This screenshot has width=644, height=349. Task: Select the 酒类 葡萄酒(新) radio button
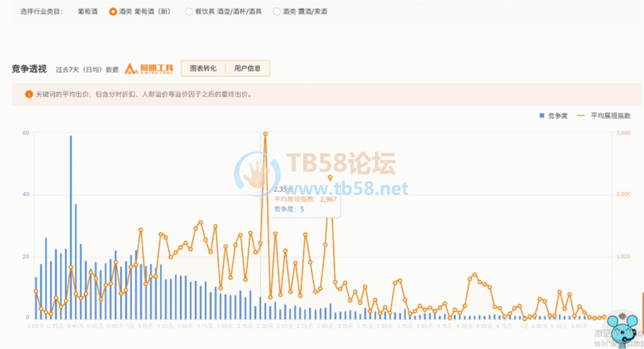(113, 12)
